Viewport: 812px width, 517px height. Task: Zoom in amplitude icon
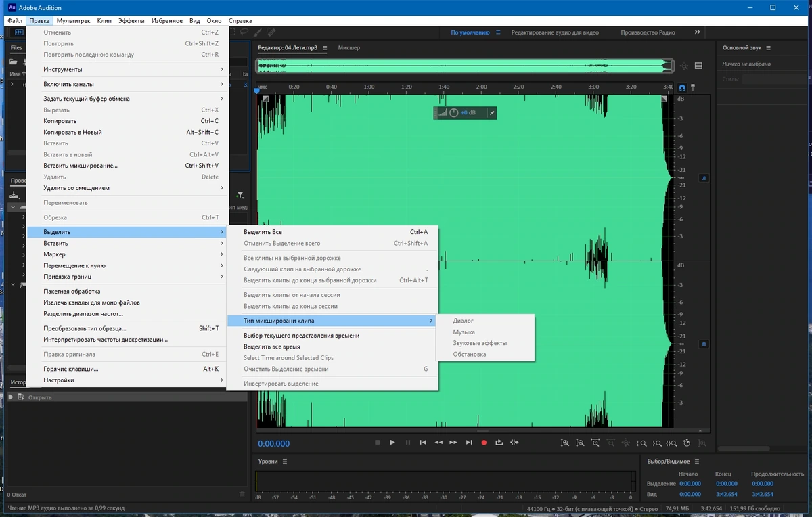(x=565, y=443)
